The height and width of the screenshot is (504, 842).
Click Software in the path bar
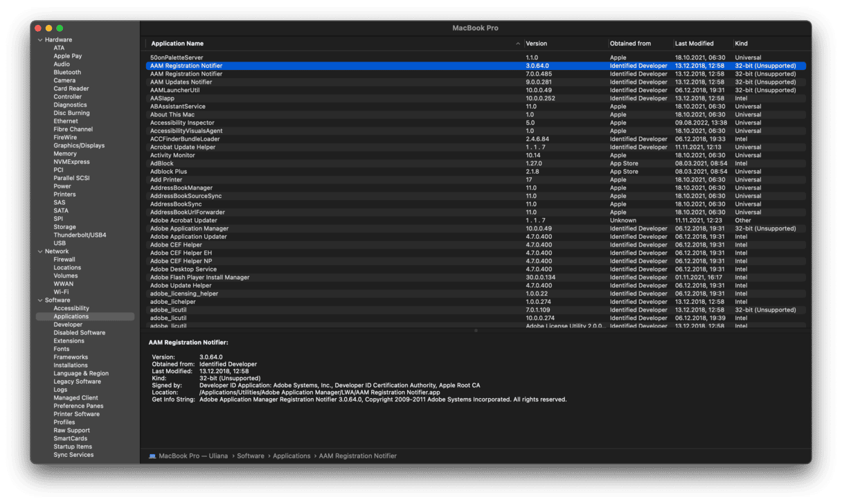coord(251,456)
